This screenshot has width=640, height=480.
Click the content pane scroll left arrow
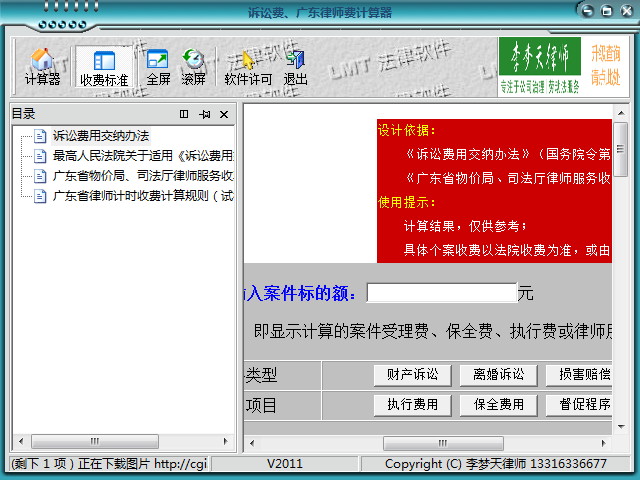coord(252,443)
